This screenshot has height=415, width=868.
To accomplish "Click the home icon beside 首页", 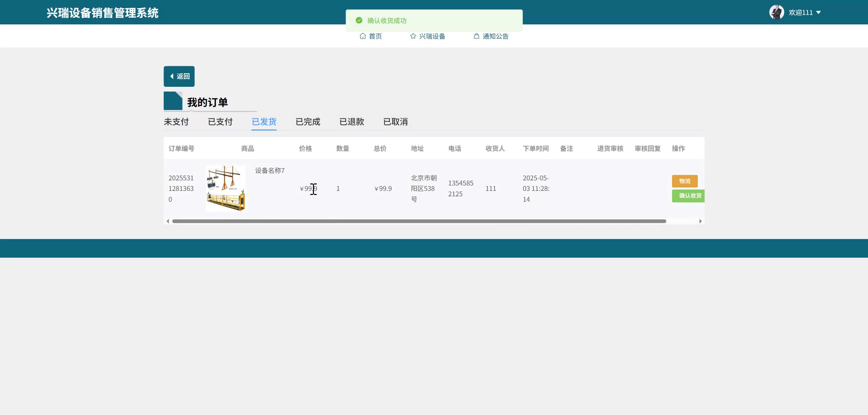I will pos(362,36).
